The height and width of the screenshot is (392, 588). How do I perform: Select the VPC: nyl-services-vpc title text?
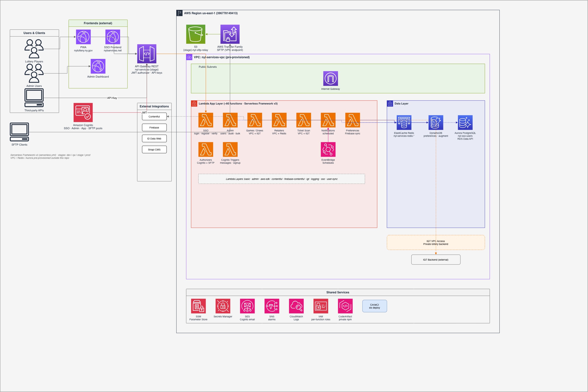coord(222,57)
